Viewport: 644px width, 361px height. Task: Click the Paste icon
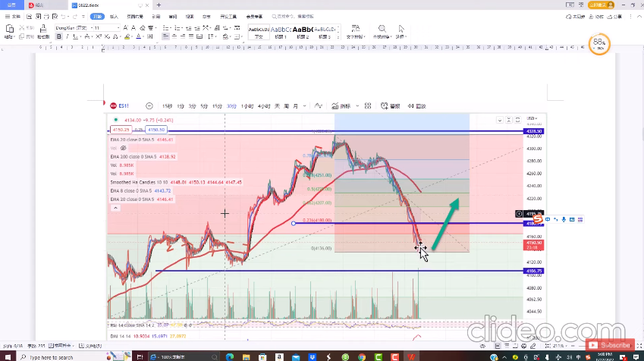coord(9,28)
